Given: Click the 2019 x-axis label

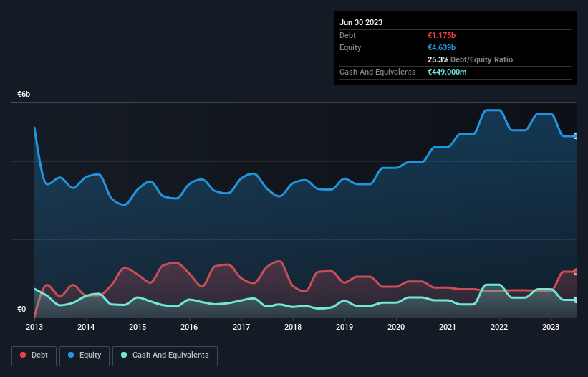Looking at the screenshot, I should [344, 327].
